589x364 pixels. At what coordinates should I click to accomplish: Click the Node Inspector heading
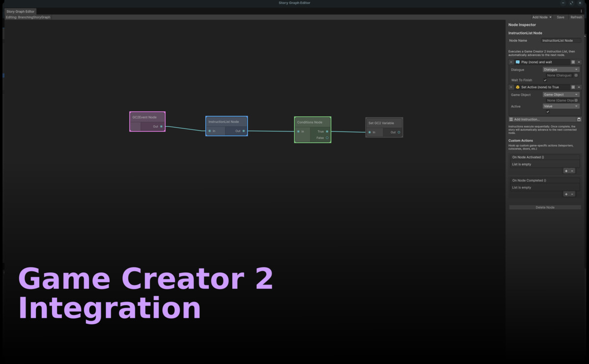[522, 25]
